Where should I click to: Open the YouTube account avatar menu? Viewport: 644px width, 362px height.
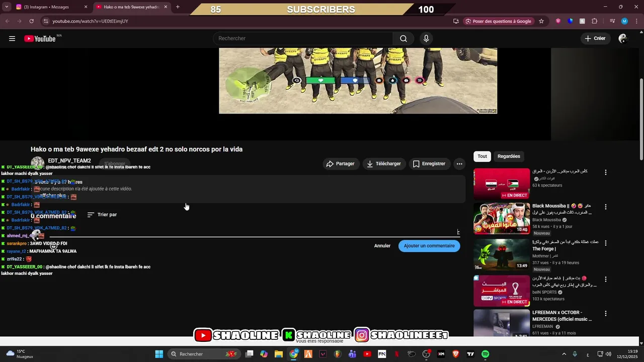[x=623, y=39]
